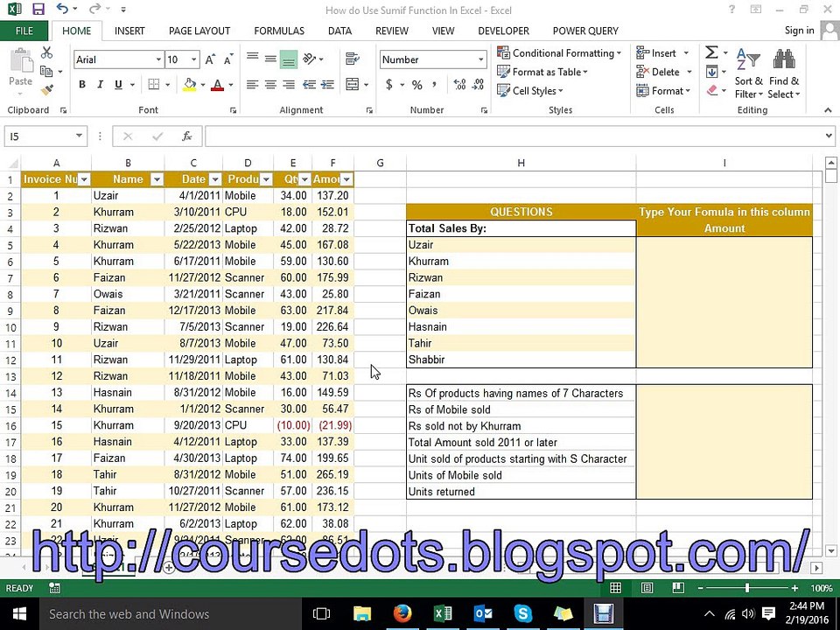Switch to Normal view in status bar
Viewport: 840px width, 630px height.
[x=615, y=588]
